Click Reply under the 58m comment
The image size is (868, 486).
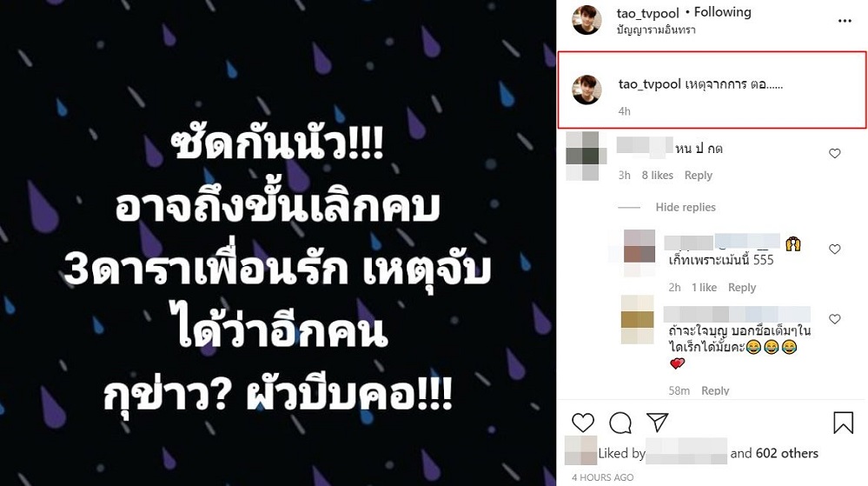(x=715, y=390)
